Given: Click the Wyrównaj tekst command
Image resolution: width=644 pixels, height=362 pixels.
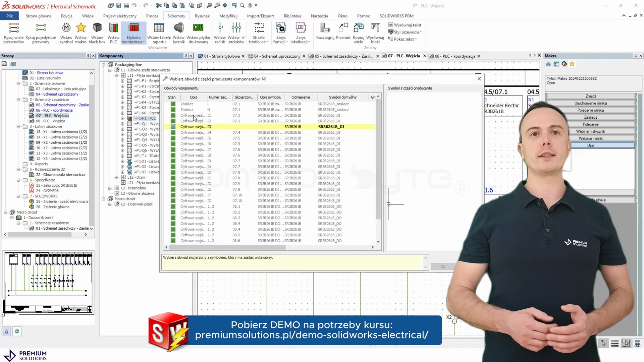Looking at the screenshot, I should [x=405, y=25].
